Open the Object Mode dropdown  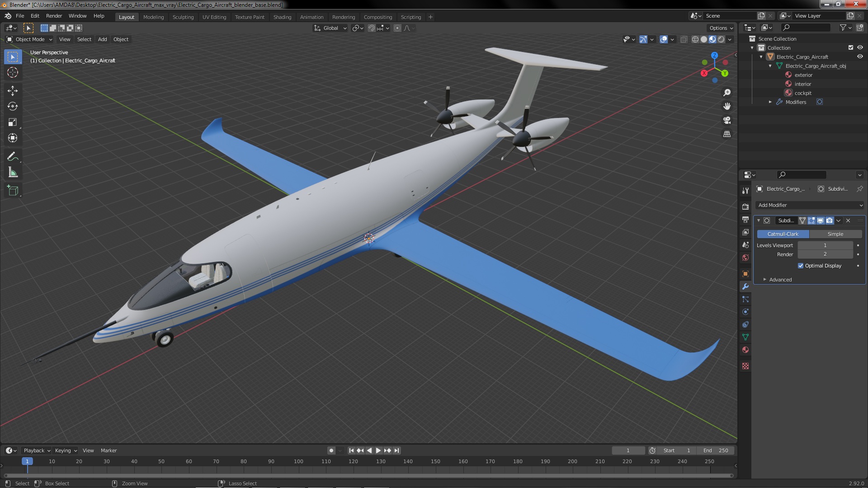[x=29, y=39]
